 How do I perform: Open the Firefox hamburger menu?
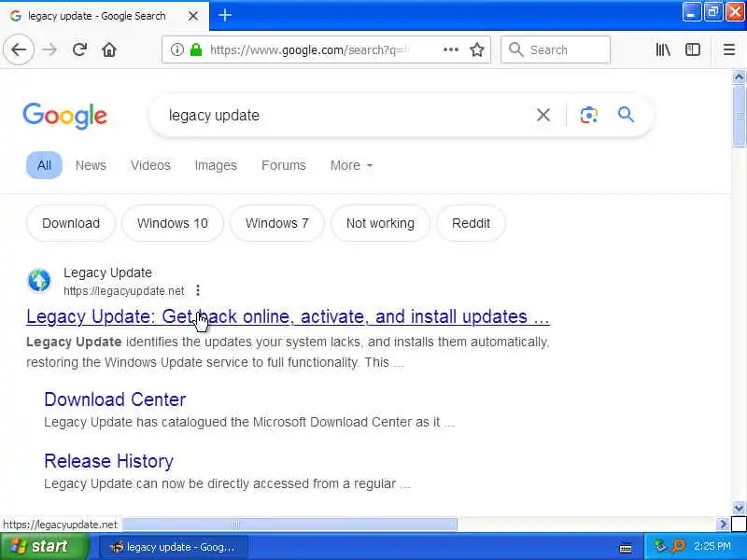[x=729, y=49]
